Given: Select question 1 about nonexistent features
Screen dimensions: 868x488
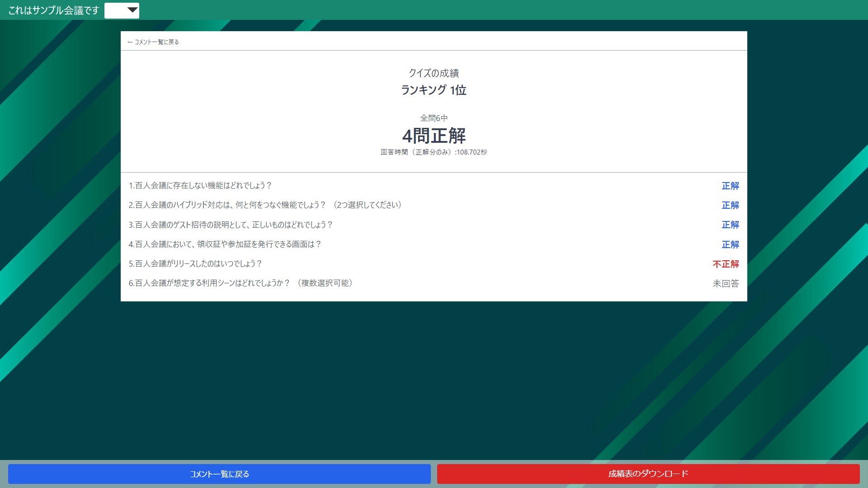Looking at the screenshot, I should (200, 186).
